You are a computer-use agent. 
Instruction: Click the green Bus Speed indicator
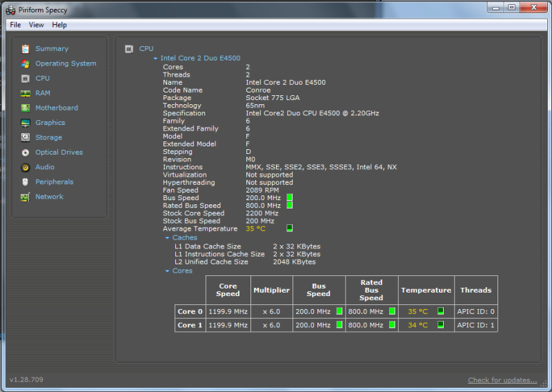[290, 198]
